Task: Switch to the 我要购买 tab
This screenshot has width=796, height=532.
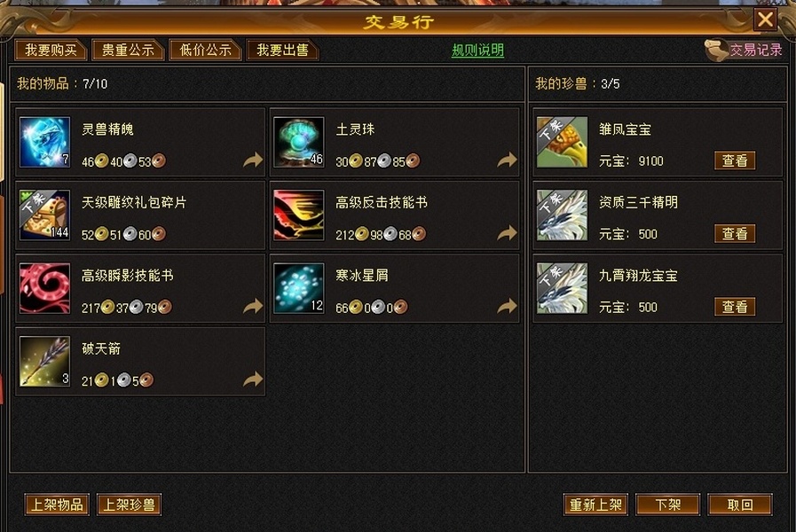Action: 51,50
